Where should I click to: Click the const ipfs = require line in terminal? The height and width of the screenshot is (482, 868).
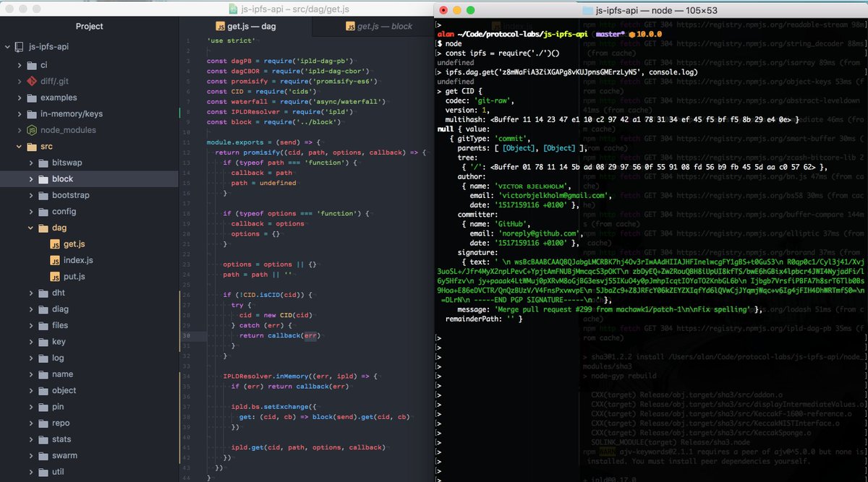503,53
